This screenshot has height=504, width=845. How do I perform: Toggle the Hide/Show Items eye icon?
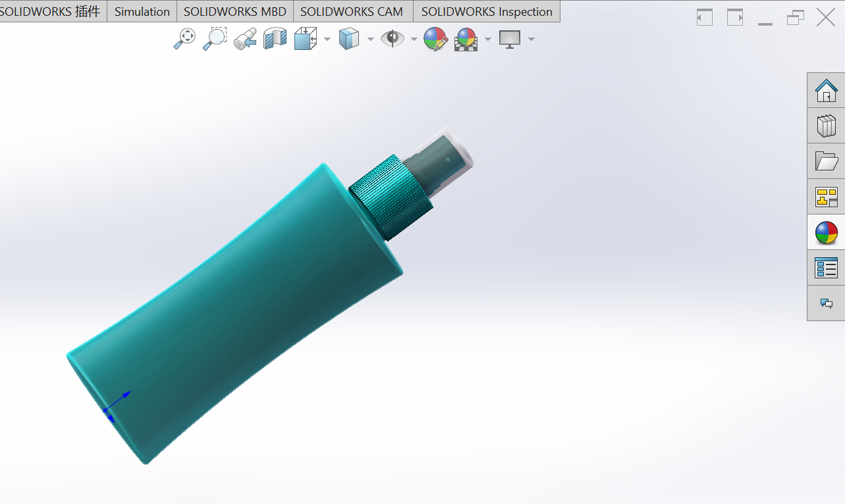click(393, 38)
